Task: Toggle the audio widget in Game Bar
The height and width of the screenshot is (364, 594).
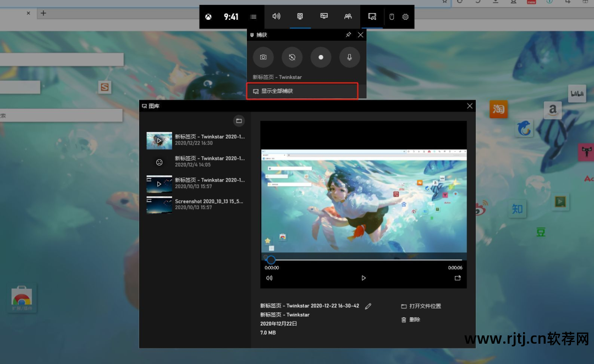Action: pyautogui.click(x=276, y=16)
